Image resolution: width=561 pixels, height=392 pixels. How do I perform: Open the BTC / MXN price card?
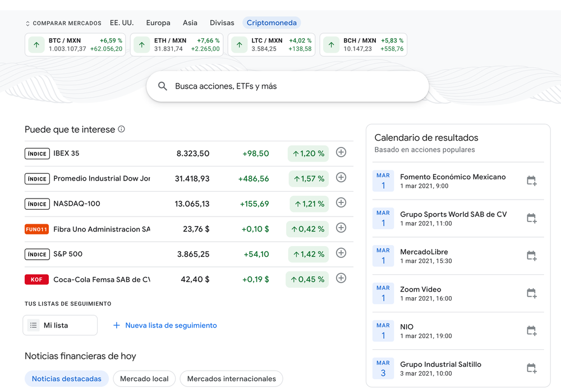pos(75,45)
